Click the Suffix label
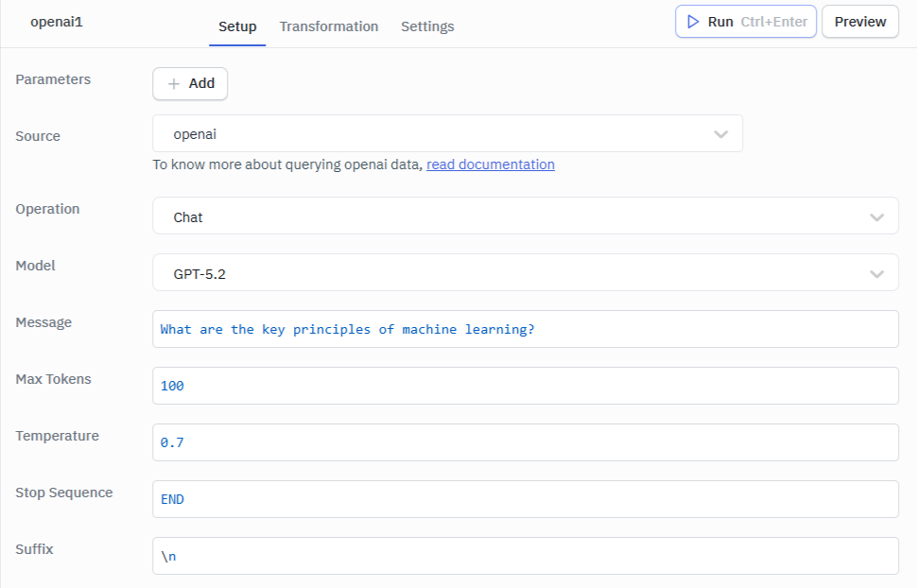917x588 pixels. tap(34, 549)
